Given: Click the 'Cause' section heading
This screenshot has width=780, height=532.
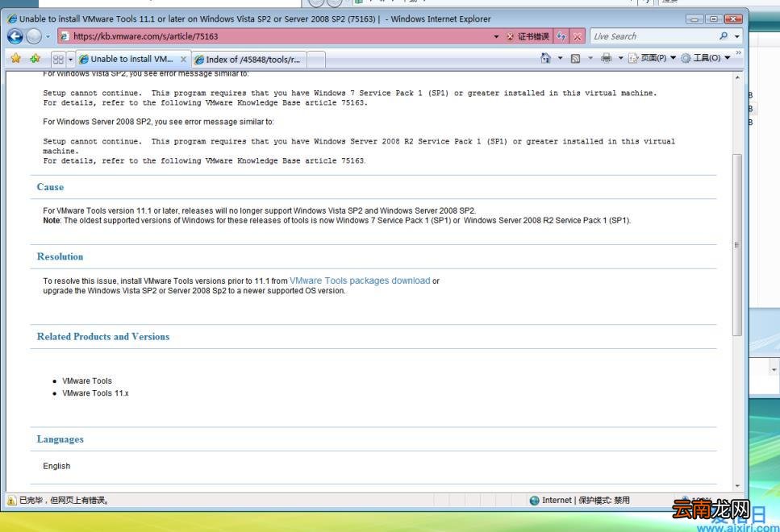Looking at the screenshot, I should [50, 187].
